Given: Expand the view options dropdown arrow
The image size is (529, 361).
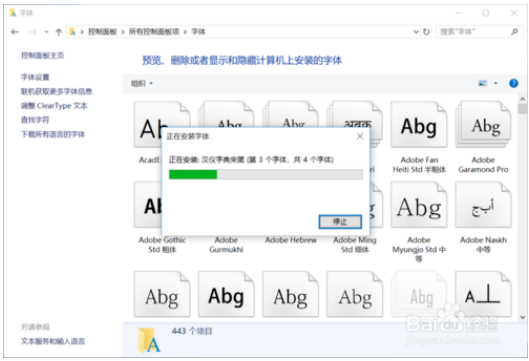Looking at the screenshot, I should click(x=496, y=83).
